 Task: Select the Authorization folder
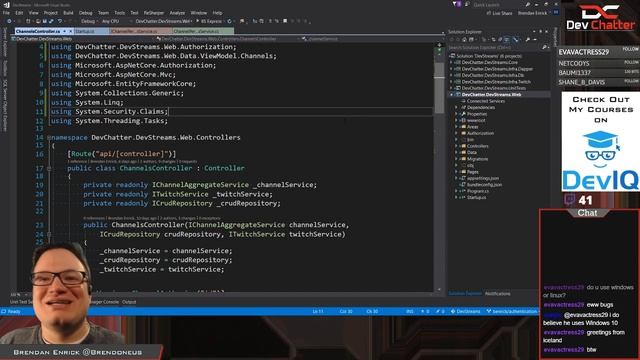(x=480, y=133)
